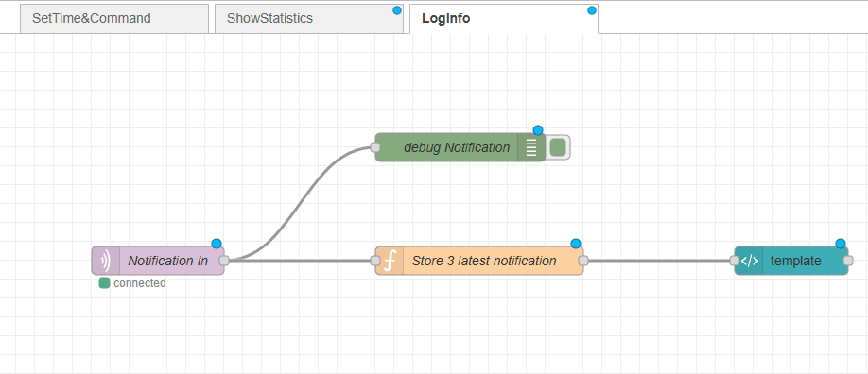Toggle the debug Notification node's enable button

pos(558,147)
